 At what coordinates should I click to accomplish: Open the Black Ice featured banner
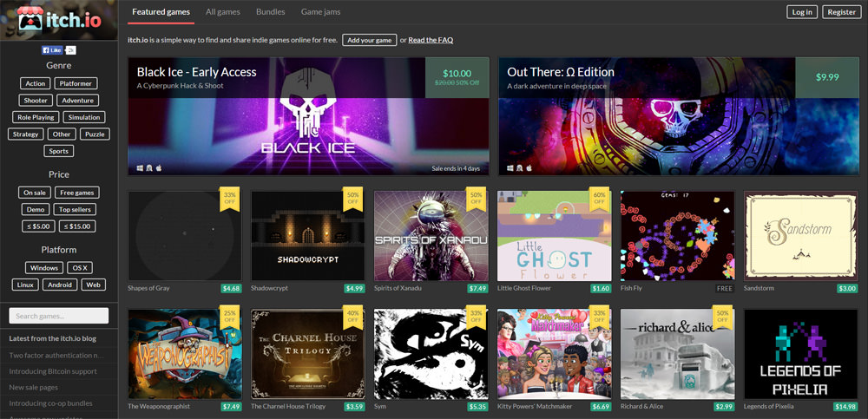308,116
